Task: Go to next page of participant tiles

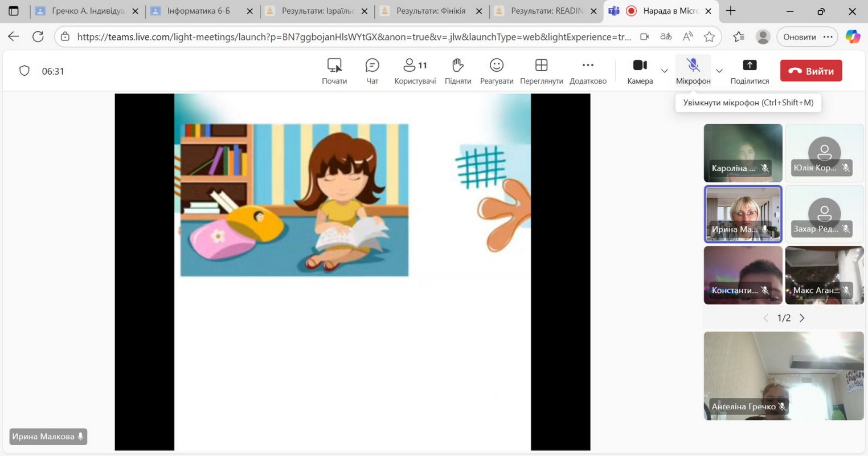Action: (802, 318)
